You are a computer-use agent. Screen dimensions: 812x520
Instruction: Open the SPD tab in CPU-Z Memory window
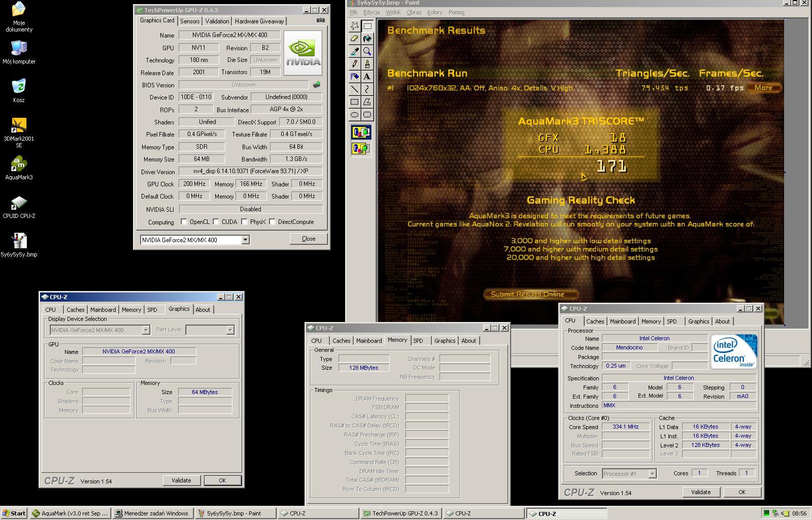click(x=418, y=341)
